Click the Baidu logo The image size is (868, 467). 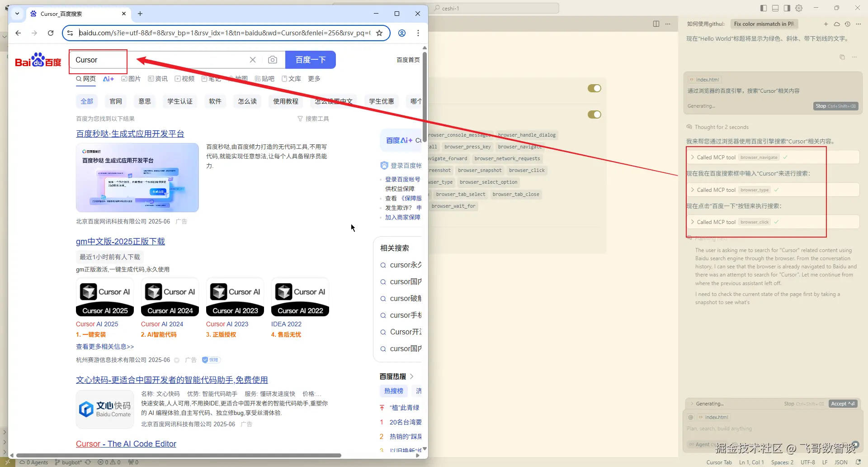coord(38,60)
